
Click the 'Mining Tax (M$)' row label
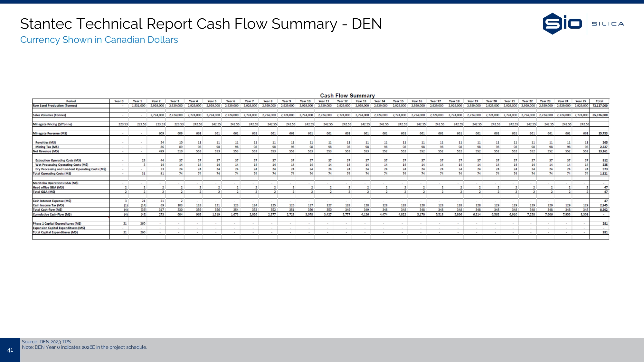point(47,147)
